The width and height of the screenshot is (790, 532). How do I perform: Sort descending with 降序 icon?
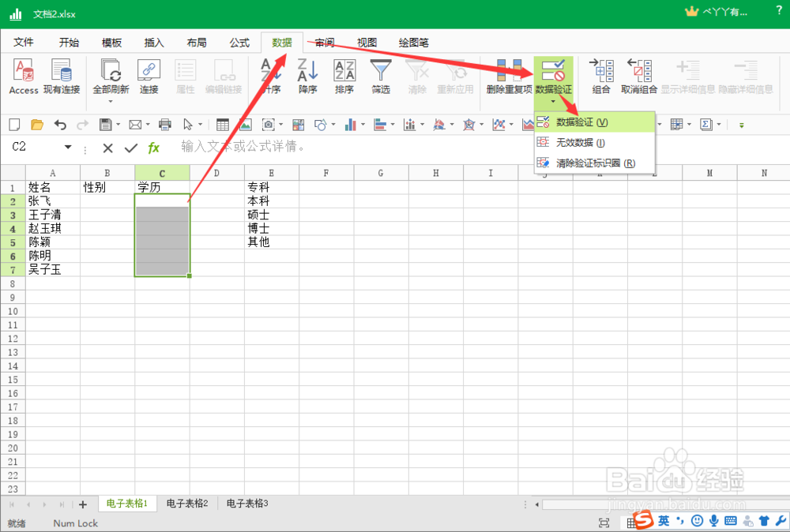pos(307,76)
